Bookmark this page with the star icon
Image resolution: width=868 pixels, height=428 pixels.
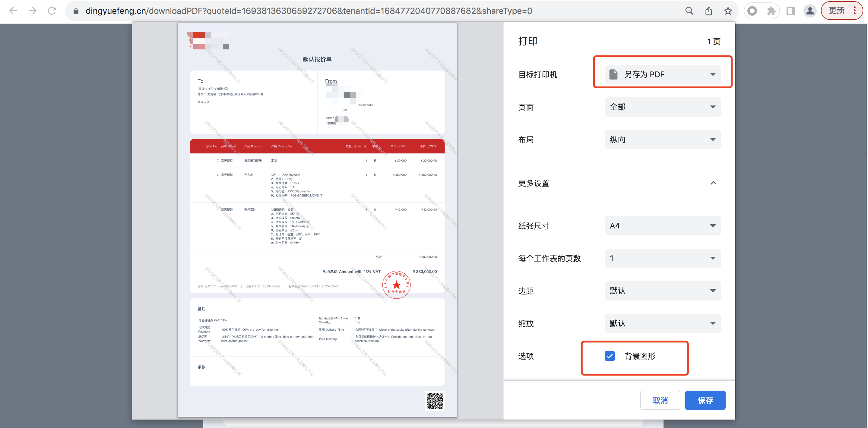click(x=728, y=11)
